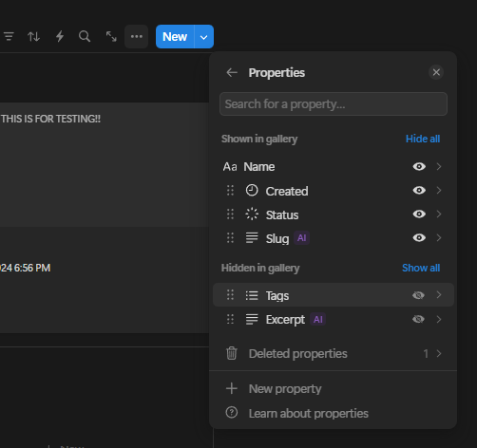Toggle visibility eye for Status property
This screenshot has width=477, height=448.
pos(419,214)
